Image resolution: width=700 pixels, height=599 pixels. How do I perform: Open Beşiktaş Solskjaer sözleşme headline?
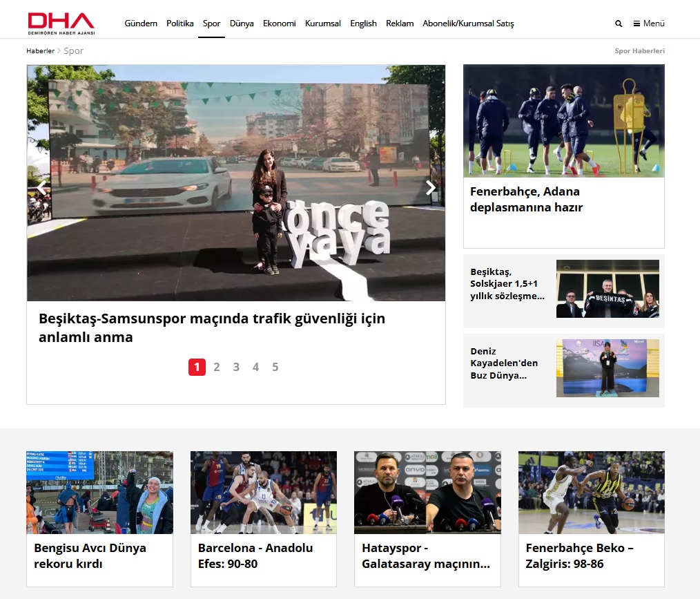[507, 284]
